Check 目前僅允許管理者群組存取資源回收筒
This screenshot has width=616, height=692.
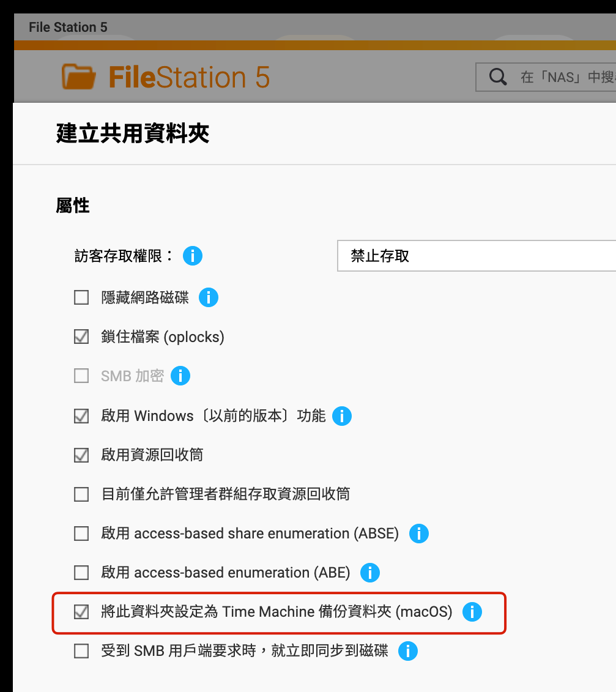pos(81,494)
